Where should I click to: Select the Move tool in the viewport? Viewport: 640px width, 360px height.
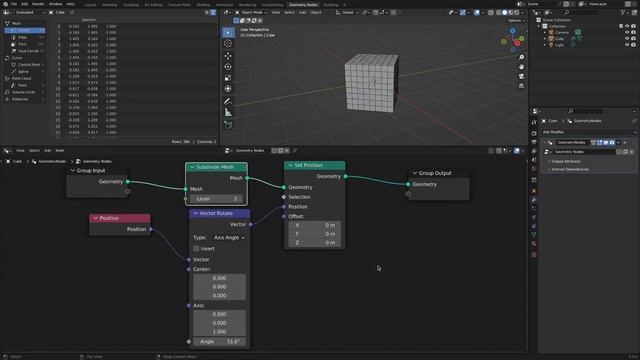point(228,56)
